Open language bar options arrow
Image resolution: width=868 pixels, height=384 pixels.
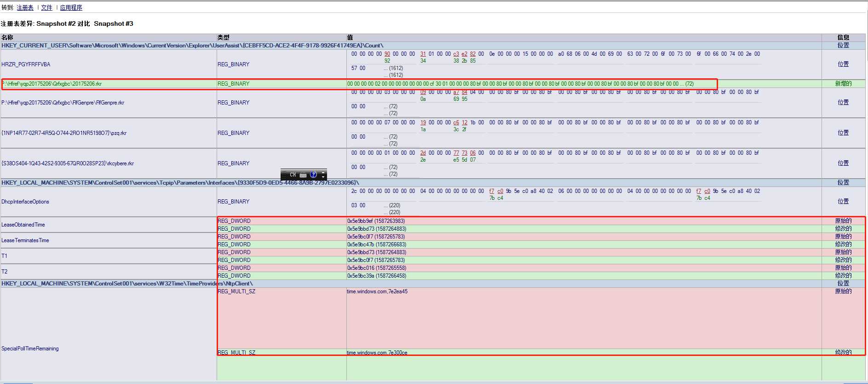pos(323,177)
